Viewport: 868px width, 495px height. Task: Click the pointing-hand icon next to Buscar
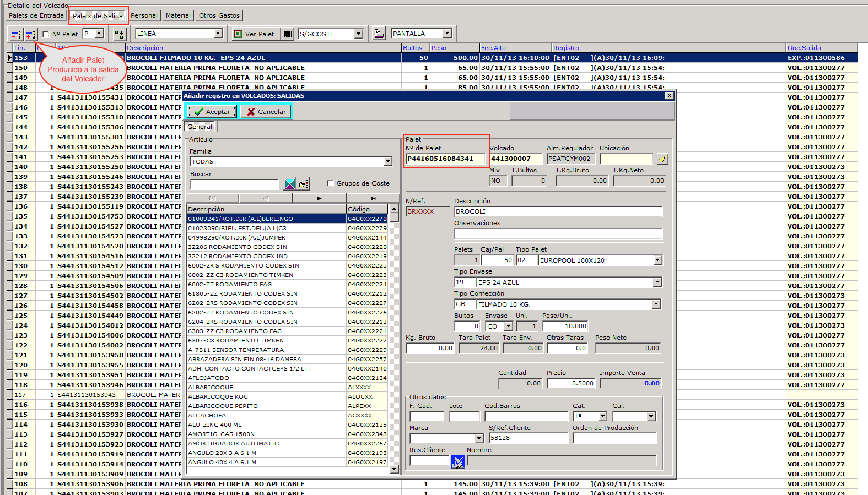click(303, 184)
